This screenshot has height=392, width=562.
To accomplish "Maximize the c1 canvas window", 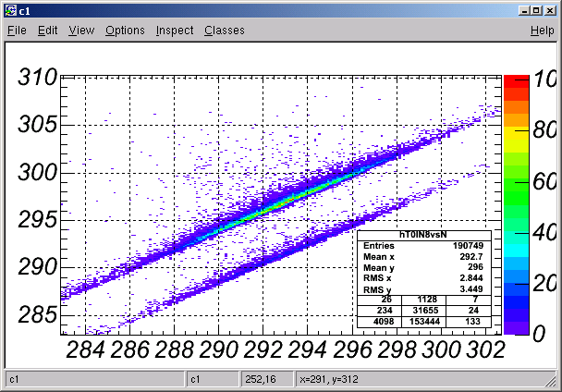I will pyautogui.click(x=536, y=11).
